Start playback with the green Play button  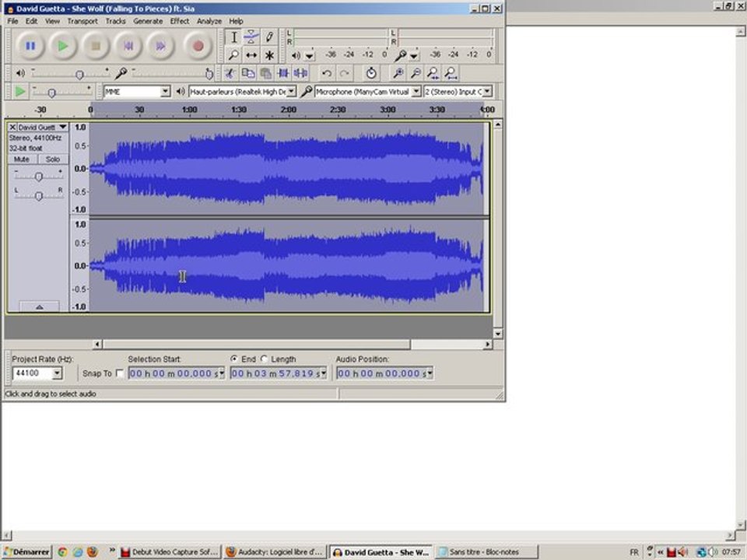pyautogui.click(x=63, y=46)
